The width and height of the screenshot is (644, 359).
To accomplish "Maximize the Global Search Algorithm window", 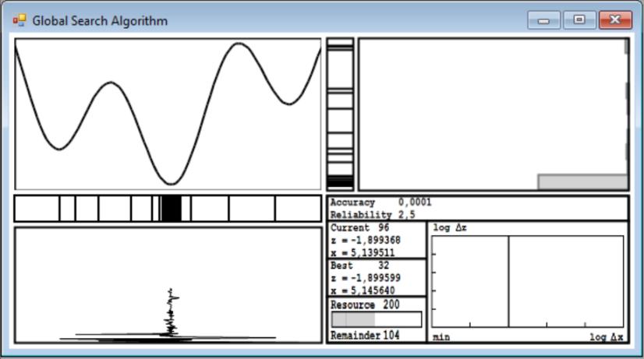I will tap(579, 20).
